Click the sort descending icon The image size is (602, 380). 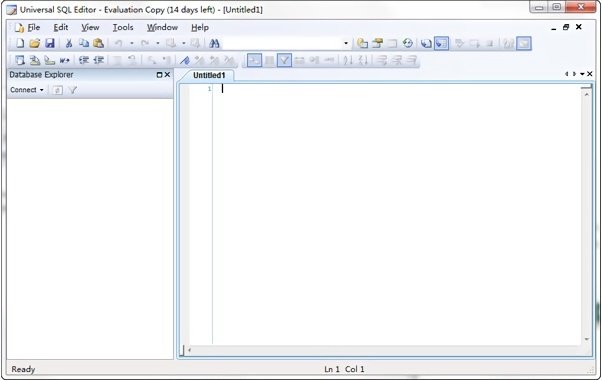[x=363, y=60]
